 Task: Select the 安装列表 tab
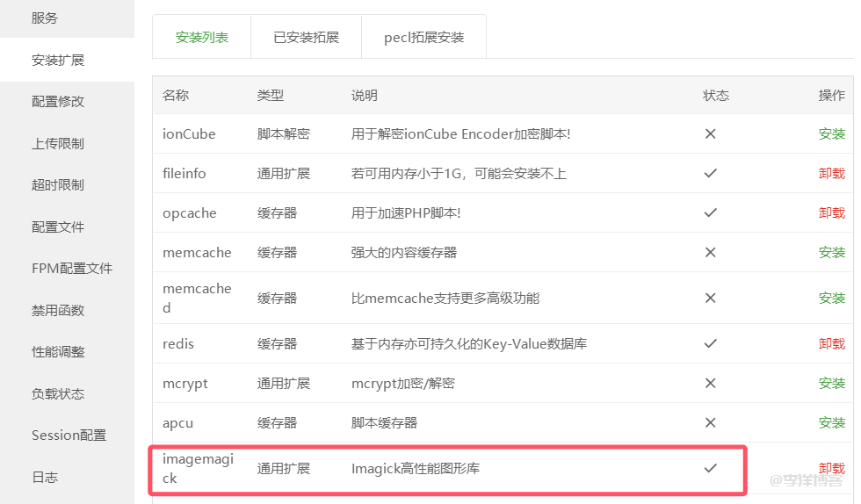pyautogui.click(x=202, y=37)
